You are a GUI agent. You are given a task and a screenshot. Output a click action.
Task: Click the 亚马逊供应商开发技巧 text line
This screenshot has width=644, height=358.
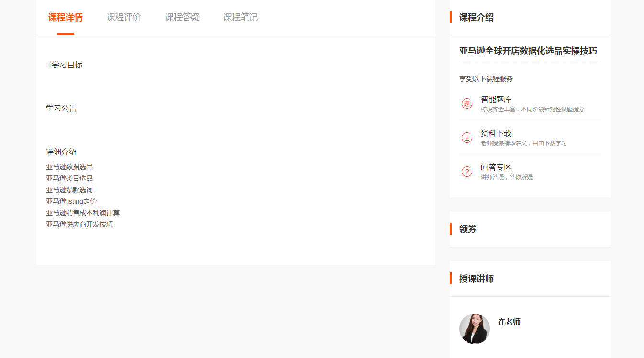click(79, 224)
